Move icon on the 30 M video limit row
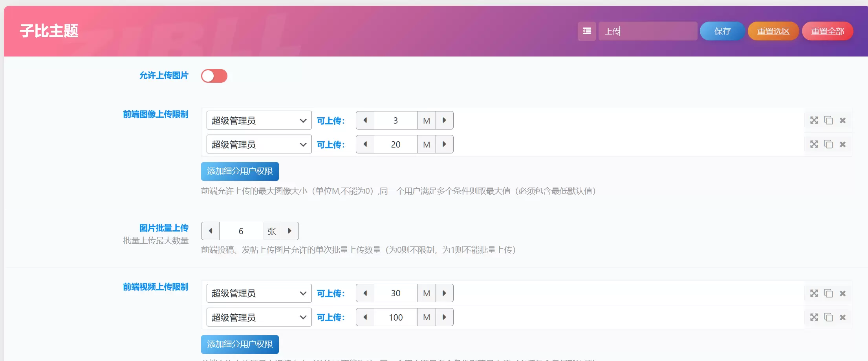The image size is (868, 361). tap(814, 294)
